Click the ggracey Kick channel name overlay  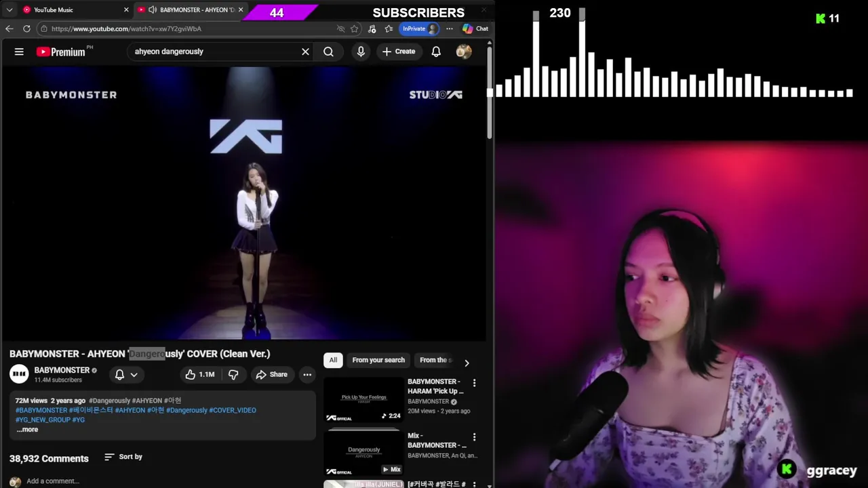831,470
